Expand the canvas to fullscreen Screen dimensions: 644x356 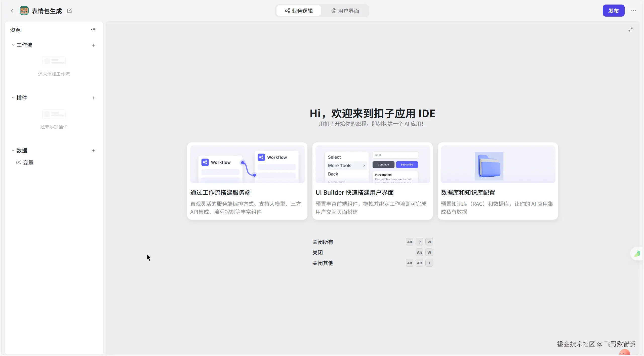630,30
